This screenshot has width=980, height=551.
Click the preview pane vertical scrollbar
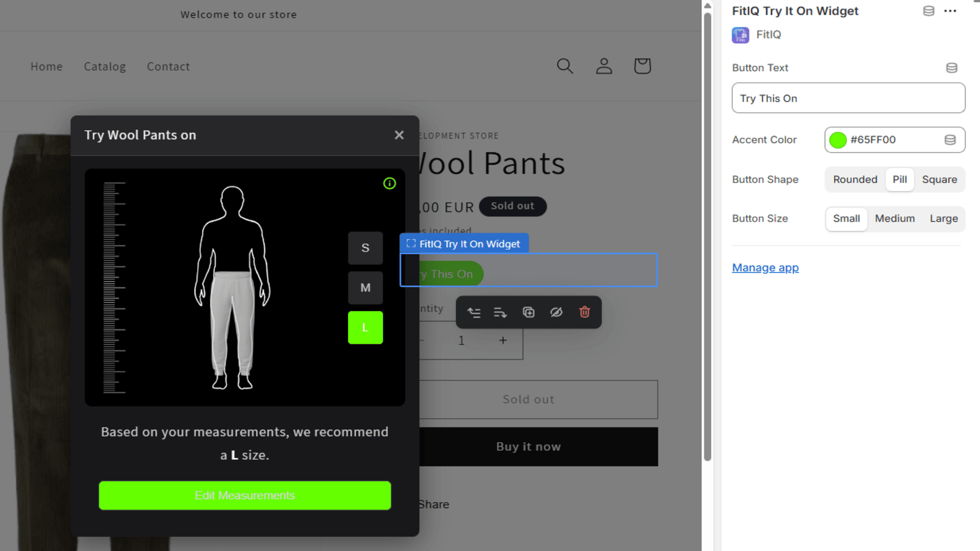click(707, 236)
